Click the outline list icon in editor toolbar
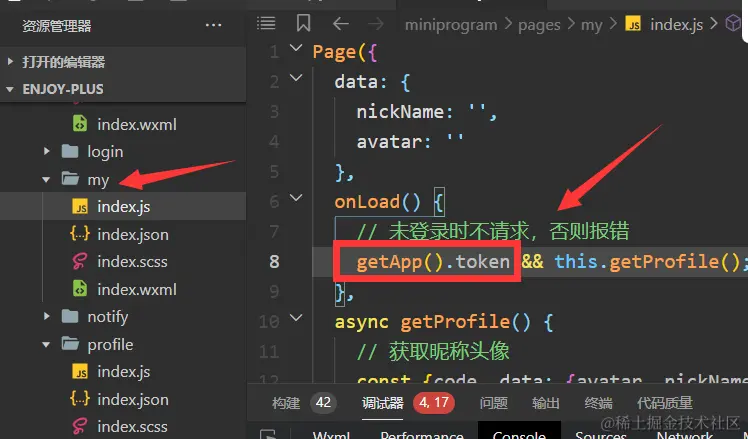 (266, 23)
